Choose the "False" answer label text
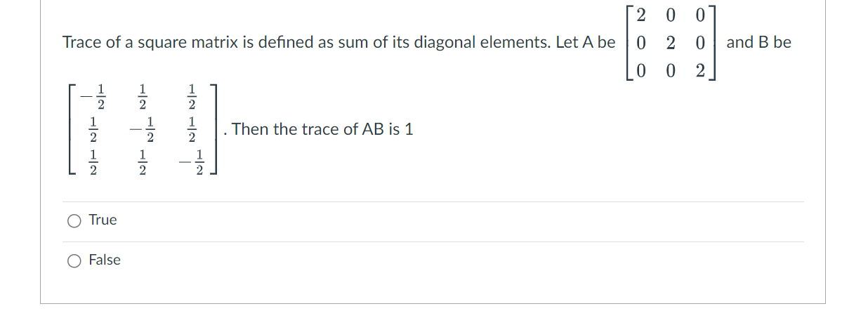This screenshot has width=868, height=311. (x=105, y=260)
